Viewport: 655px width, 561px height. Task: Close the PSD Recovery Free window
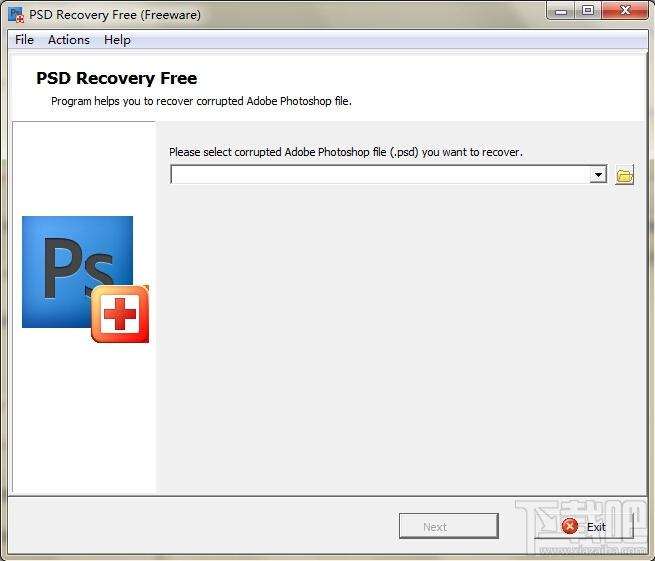point(625,11)
